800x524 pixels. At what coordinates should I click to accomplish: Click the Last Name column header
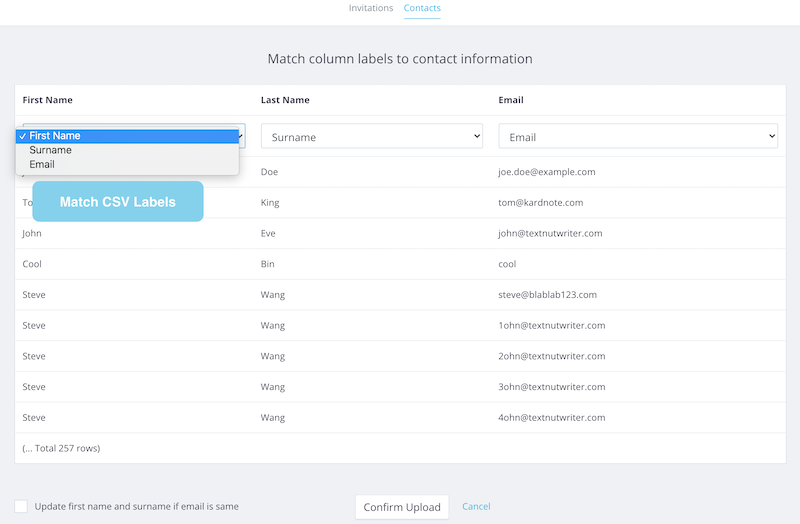[x=285, y=100]
